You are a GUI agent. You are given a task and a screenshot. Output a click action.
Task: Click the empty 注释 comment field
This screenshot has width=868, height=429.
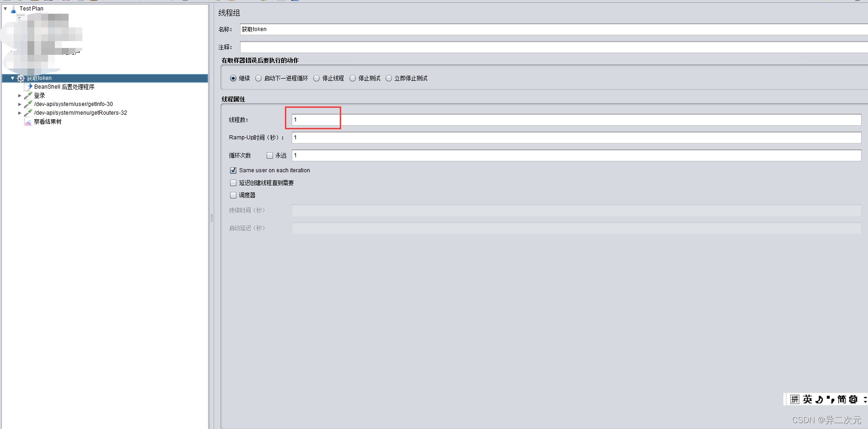click(x=553, y=47)
